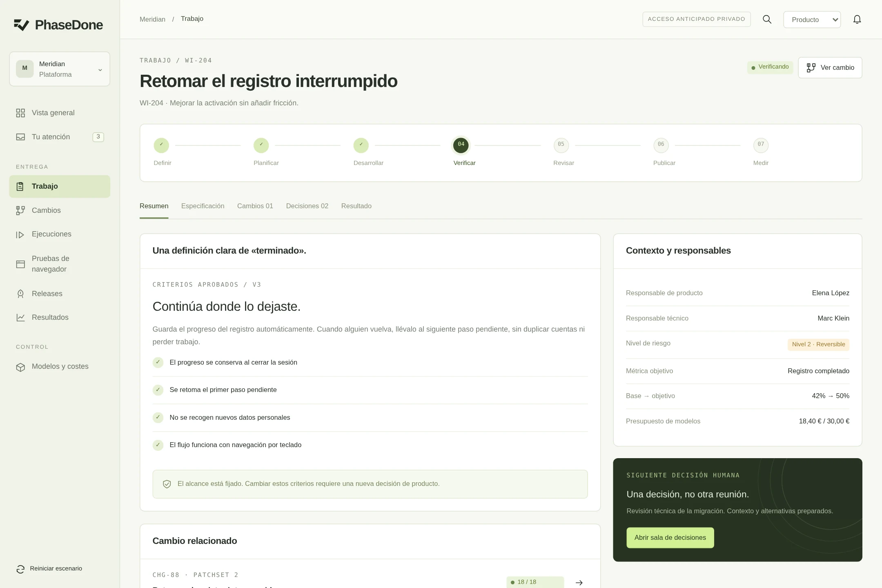Click the check beside 'El progreso se conserva'
882x588 pixels.
click(x=158, y=363)
